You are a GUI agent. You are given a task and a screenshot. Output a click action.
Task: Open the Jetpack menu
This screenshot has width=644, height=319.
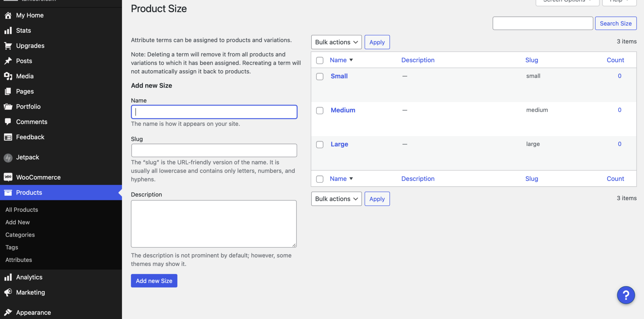coord(61,157)
